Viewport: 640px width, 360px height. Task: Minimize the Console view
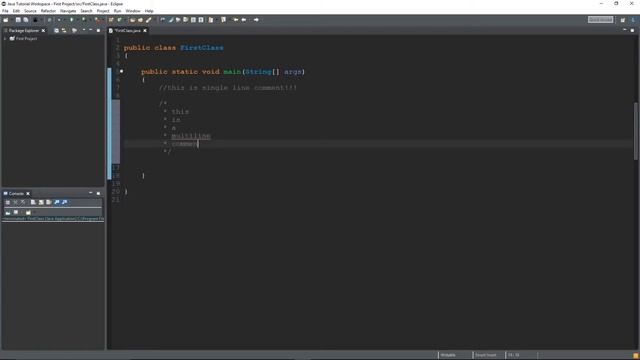pos(91,193)
